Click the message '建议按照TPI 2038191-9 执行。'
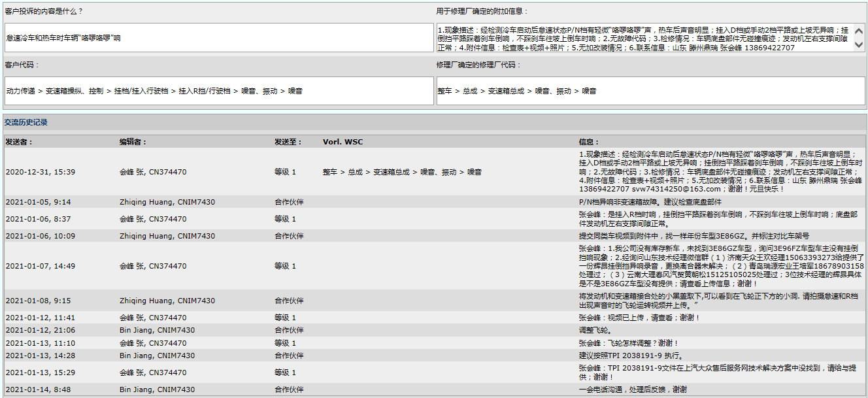Image resolution: width=868 pixels, height=398 pixels. click(x=631, y=356)
